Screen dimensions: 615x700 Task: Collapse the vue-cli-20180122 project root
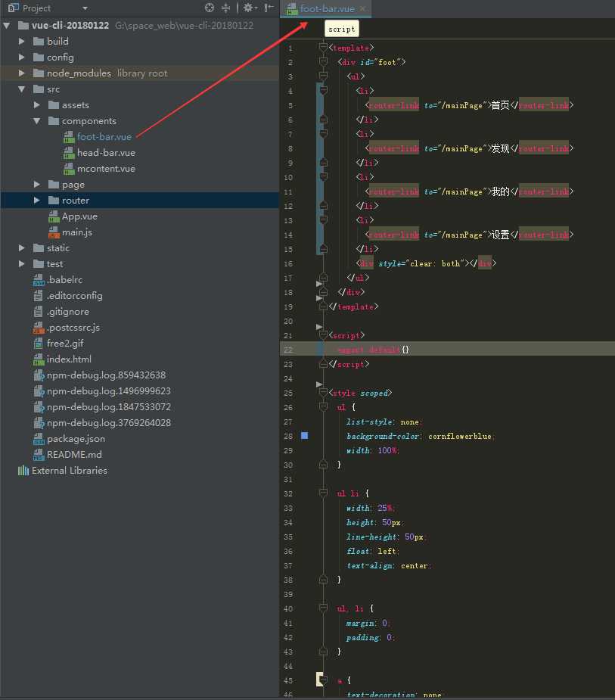click(7, 26)
